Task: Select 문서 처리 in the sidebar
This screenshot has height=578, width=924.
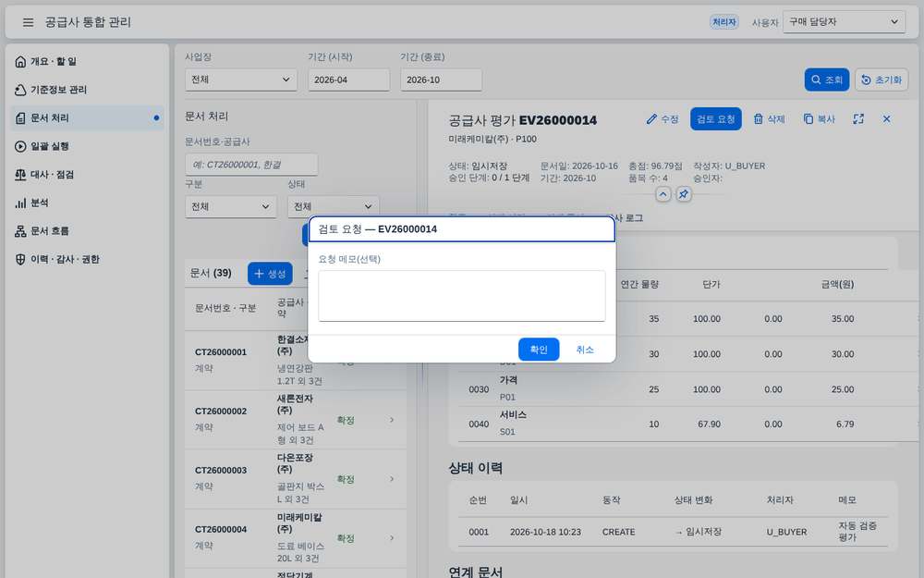Action: 87,118
